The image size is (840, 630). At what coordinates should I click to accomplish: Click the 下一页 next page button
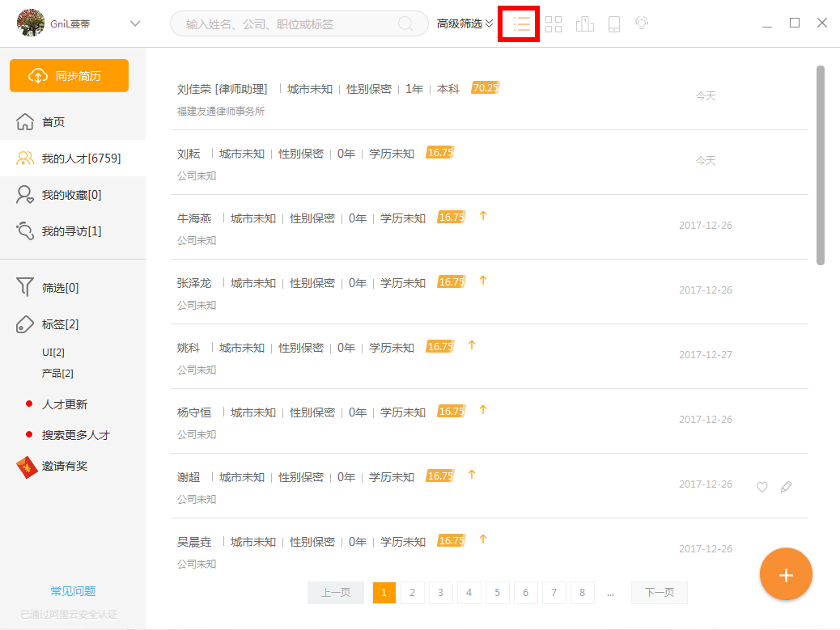pyautogui.click(x=659, y=593)
